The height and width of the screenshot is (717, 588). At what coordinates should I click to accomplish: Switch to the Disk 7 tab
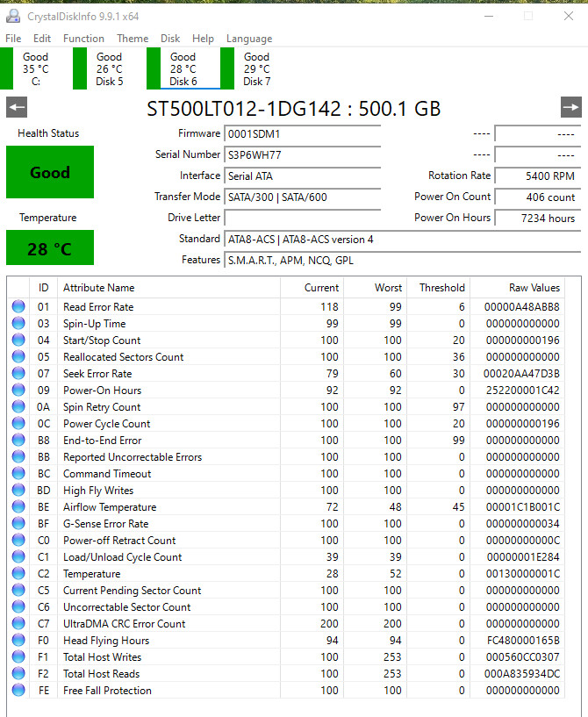(256, 69)
